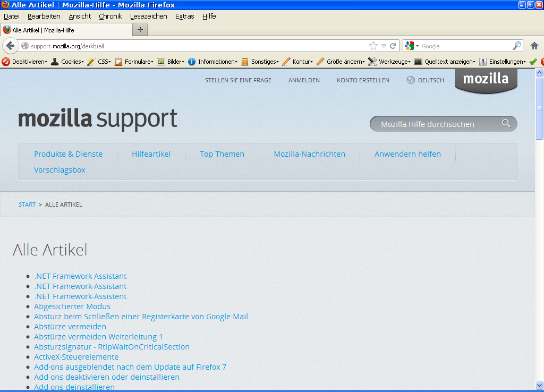Open the Hilfe menu
Screen dimensions: 544x392
[209, 16]
